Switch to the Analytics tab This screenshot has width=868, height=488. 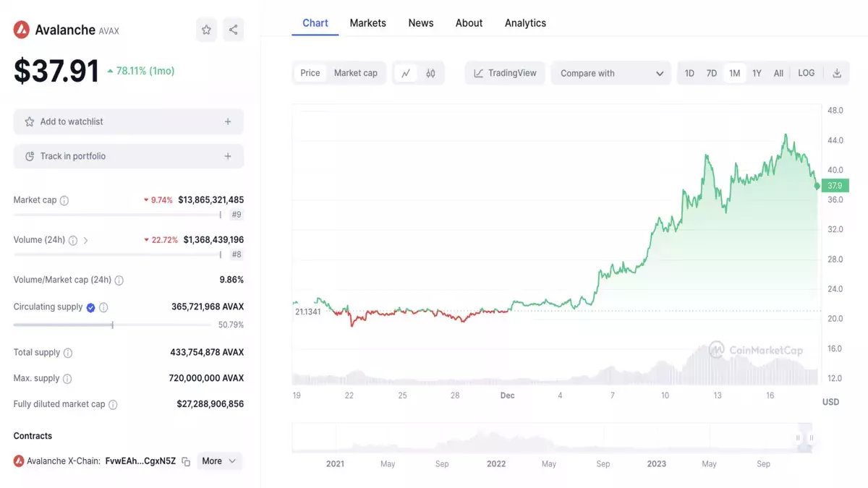coord(525,23)
